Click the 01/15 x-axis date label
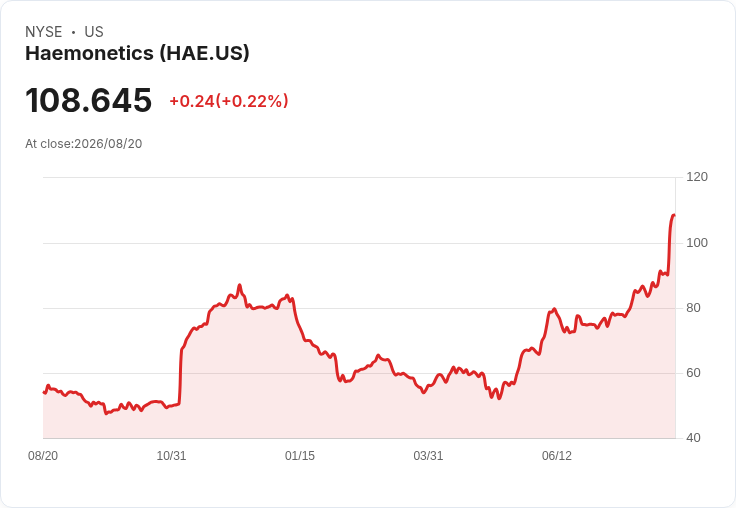 (300, 455)
